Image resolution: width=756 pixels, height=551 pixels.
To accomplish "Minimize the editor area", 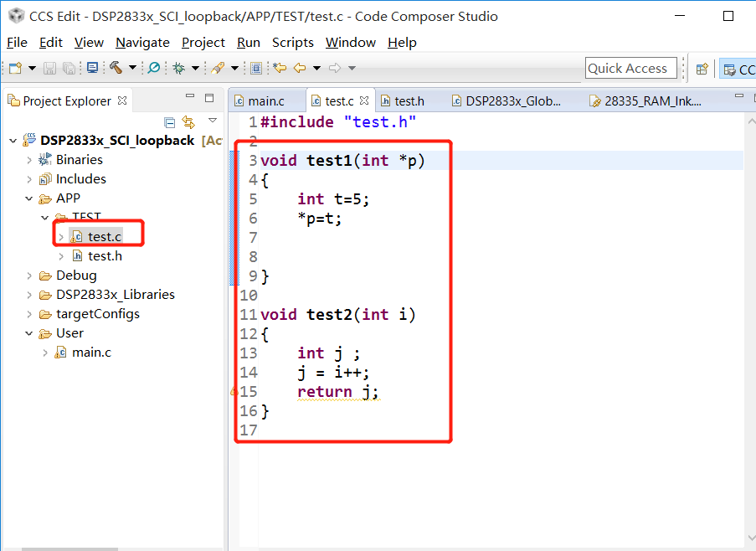I will 739,96.
